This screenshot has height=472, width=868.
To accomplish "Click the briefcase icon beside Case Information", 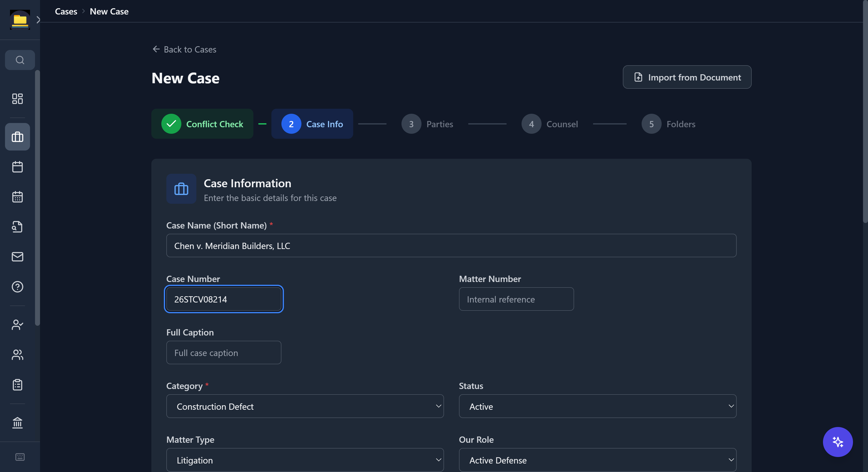I will pos(181,189).
